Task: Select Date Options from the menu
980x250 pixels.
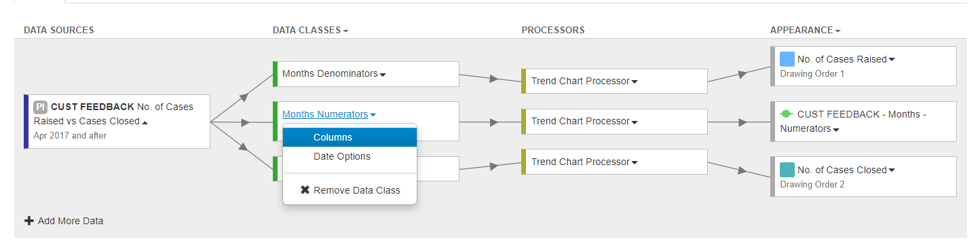Action: click(350, 156)
